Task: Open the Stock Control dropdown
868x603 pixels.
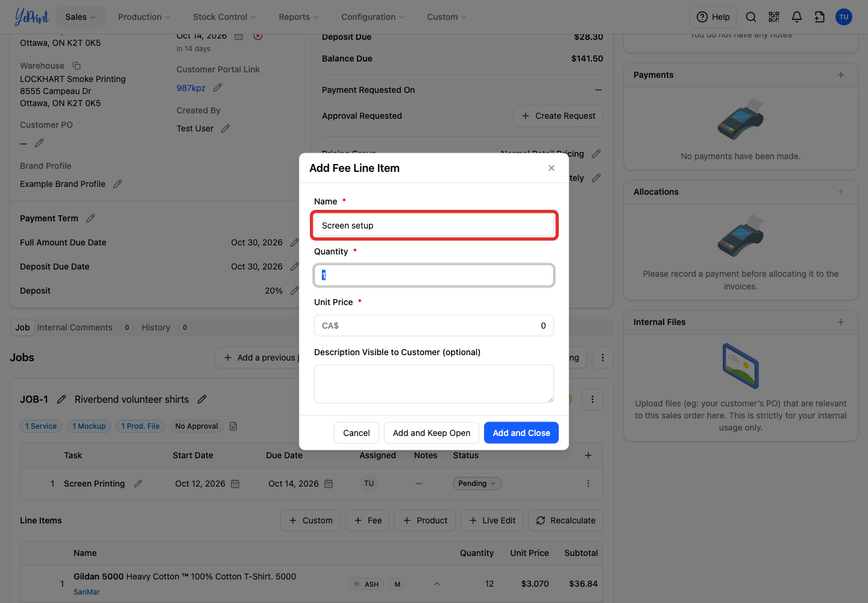Action: [224, 17]
